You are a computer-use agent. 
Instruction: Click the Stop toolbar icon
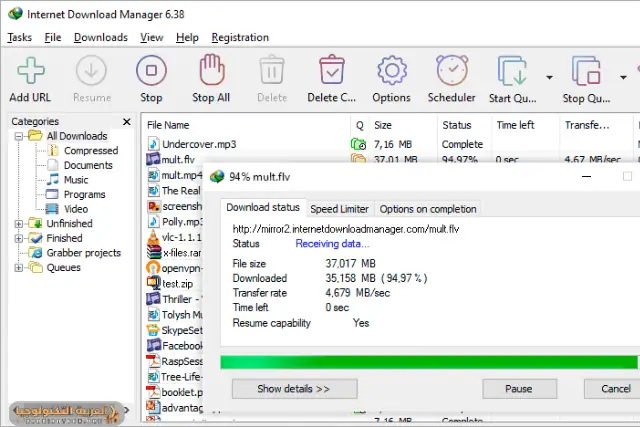point(151,71)
